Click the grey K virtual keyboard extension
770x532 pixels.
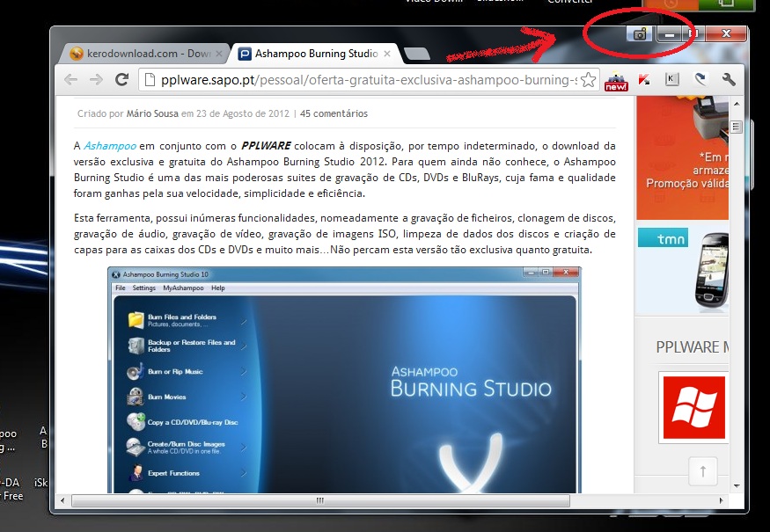coord(671,79)
